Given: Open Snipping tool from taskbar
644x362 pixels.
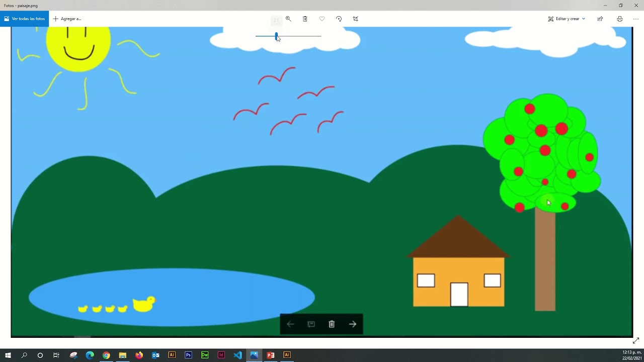Looking at the screenshot, I should (x=73, y=355).
